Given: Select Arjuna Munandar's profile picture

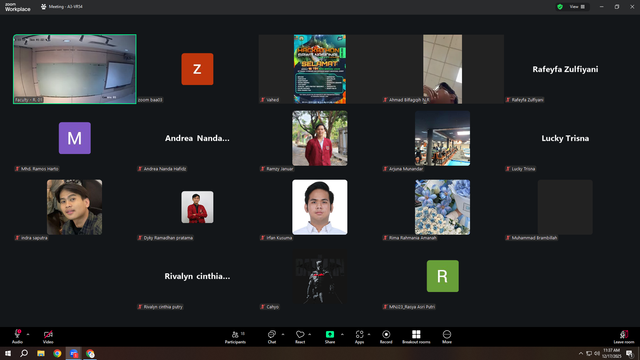Looking at the screenshot, I should point(442,138).
